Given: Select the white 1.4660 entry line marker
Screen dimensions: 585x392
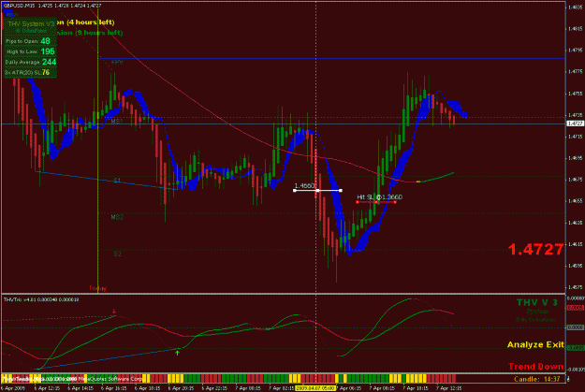Looking at the screenshot, I should [x=317, y=191].
